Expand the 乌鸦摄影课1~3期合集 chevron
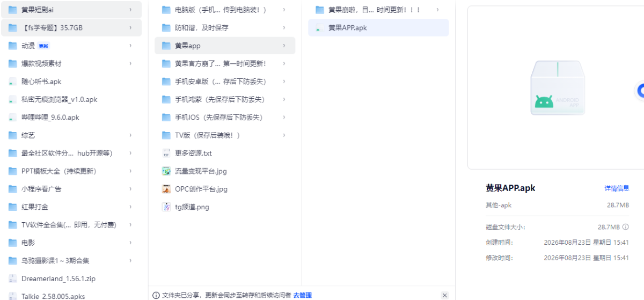 point(130,260)
